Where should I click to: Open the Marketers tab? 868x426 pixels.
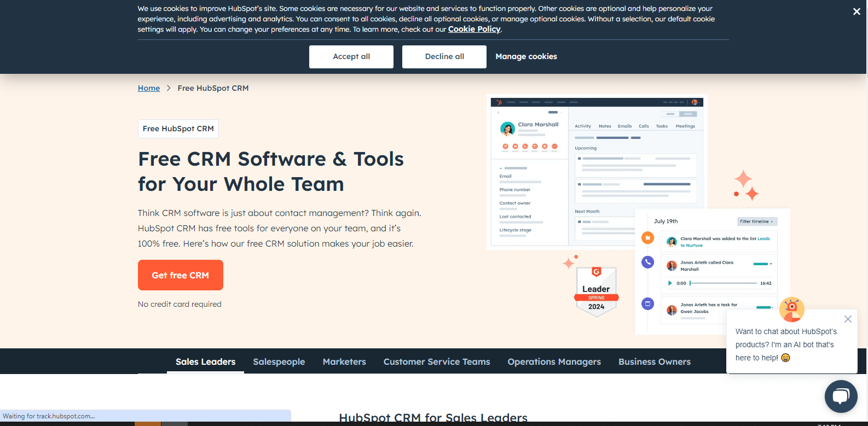(x=344, y=362)
